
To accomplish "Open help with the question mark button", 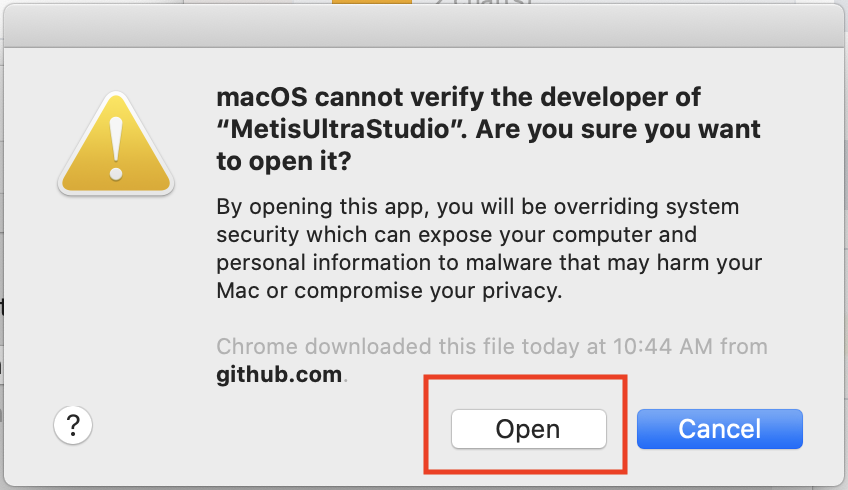I will 73,425.
